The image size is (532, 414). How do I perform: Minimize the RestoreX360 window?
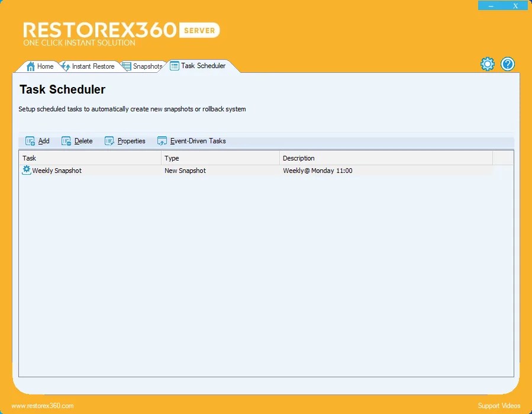[491, 5]
